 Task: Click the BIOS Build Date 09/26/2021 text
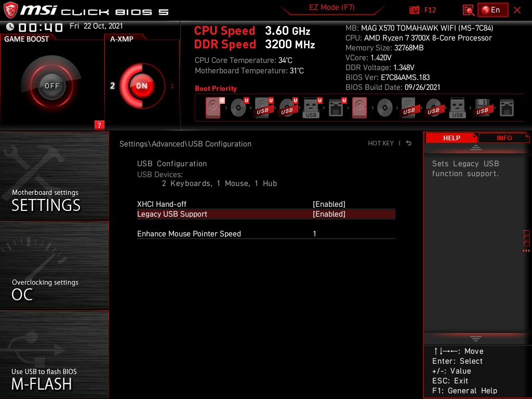pos(393,87)
